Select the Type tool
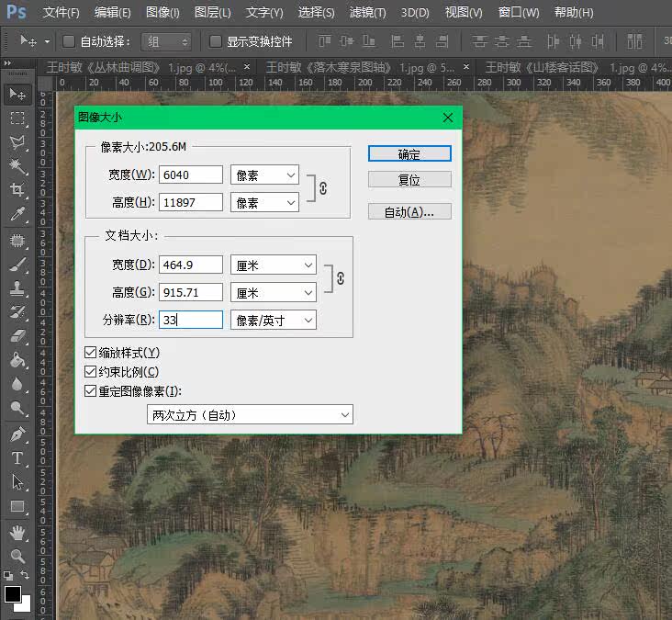This screenshot has height=620, width=672. [x=17, y=458]
